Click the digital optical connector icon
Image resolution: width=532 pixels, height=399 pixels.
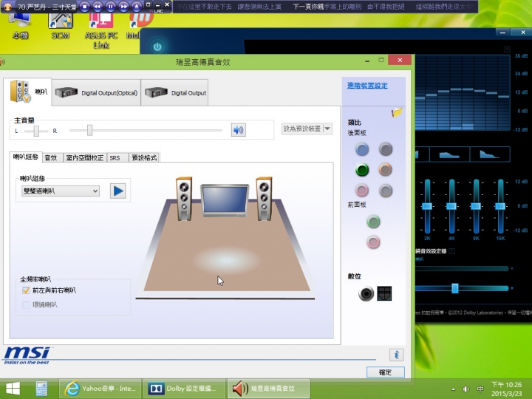pyautogui.click(x=384, y=293)
